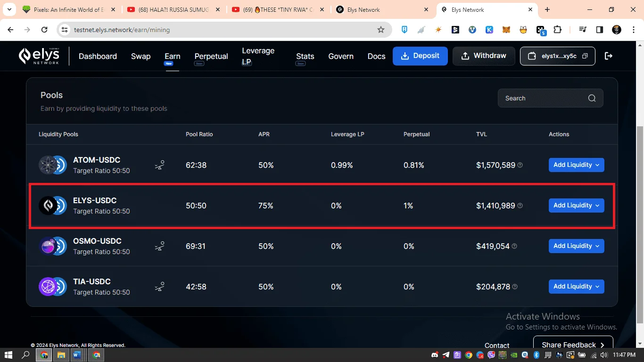The height and width of the screenshot is (362, 644).
Task: Click the browser address bar URL
Action: [x=122, y=30]
